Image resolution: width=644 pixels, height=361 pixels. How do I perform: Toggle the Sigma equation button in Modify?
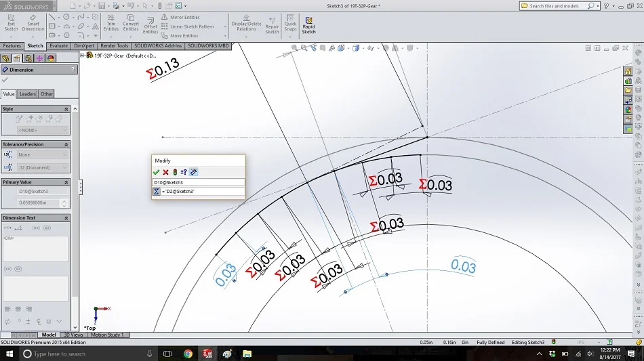[156, 191]
